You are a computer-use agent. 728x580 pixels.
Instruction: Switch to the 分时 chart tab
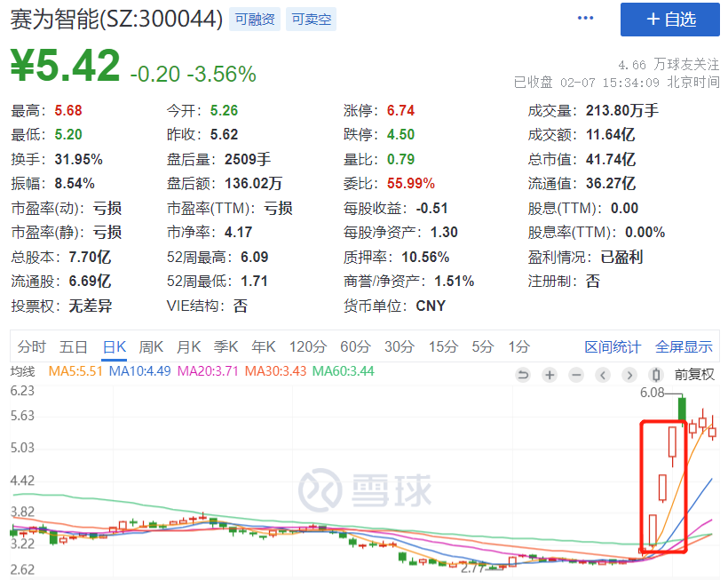click(32, 347)
